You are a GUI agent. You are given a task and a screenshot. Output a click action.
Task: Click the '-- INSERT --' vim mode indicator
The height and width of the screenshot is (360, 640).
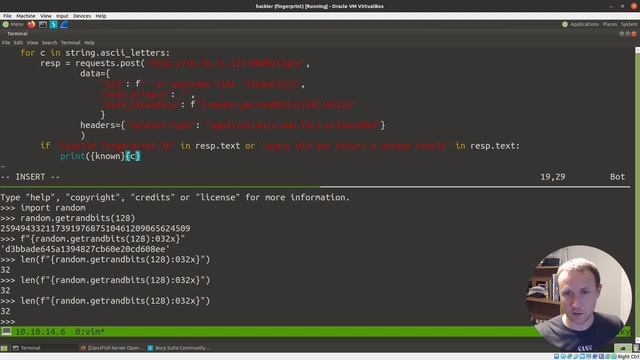tap(30, 177)
